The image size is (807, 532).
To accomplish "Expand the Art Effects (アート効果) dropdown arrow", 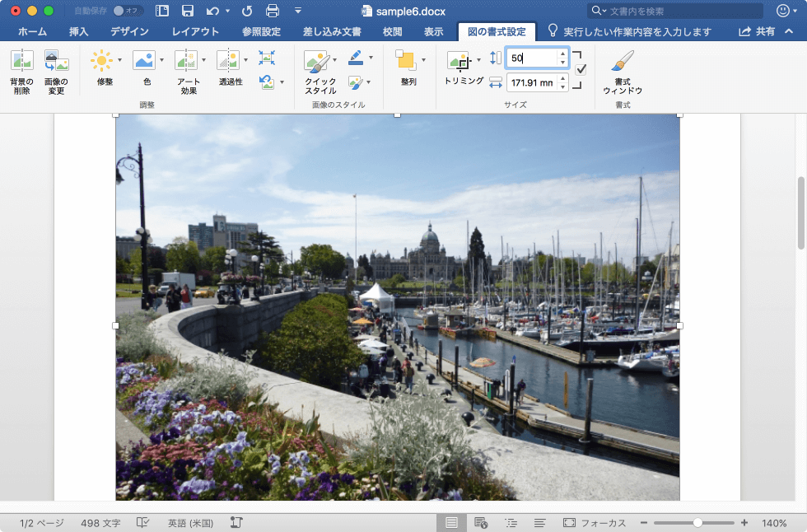I will tap(203, 60).
